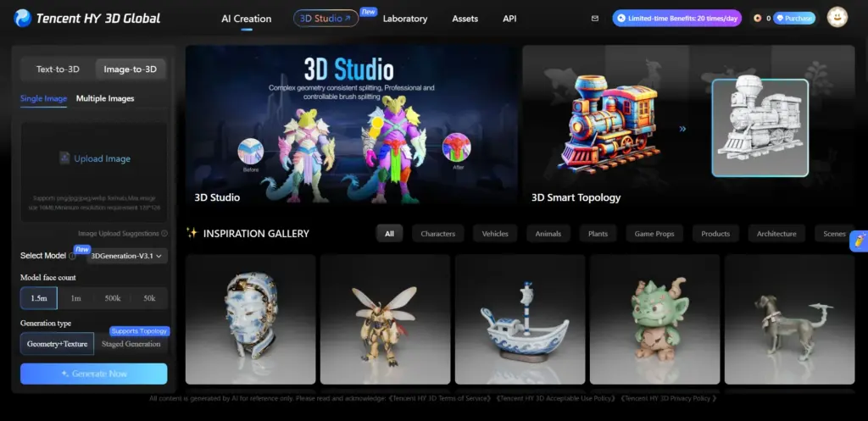Image resolution: width=868 pixels, height=421 pixels.
Task: Filter gallery by Characters
Action: tap(438, 234)
